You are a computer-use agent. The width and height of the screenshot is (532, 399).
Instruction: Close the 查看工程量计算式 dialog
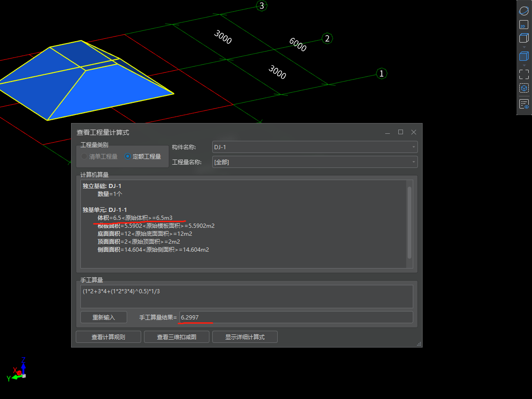[x=414, y=132]
